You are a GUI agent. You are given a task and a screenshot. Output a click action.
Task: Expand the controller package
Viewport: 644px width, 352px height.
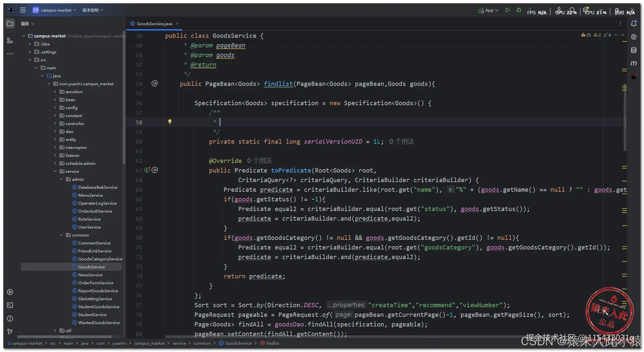(55, 123)
